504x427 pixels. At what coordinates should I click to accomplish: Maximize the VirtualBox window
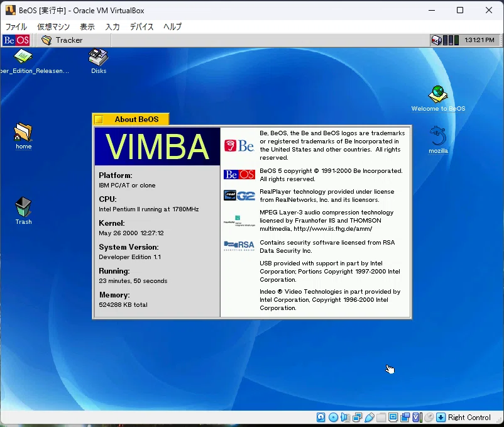coord(460,10)
